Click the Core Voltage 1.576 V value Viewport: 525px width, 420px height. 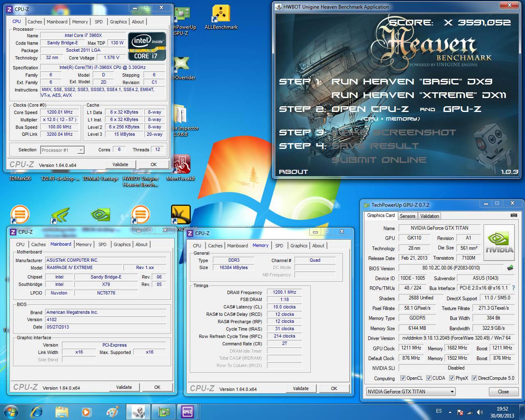112,58
